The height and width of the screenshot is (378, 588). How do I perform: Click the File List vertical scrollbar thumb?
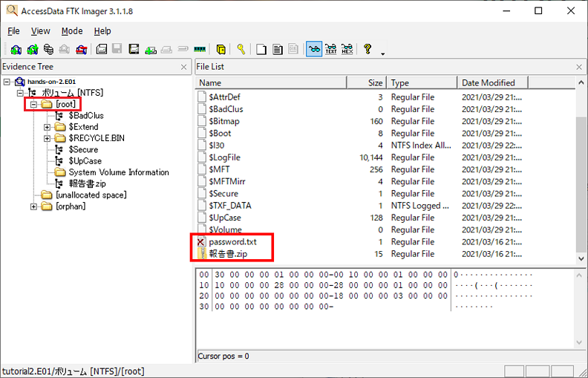coord(581,184)
